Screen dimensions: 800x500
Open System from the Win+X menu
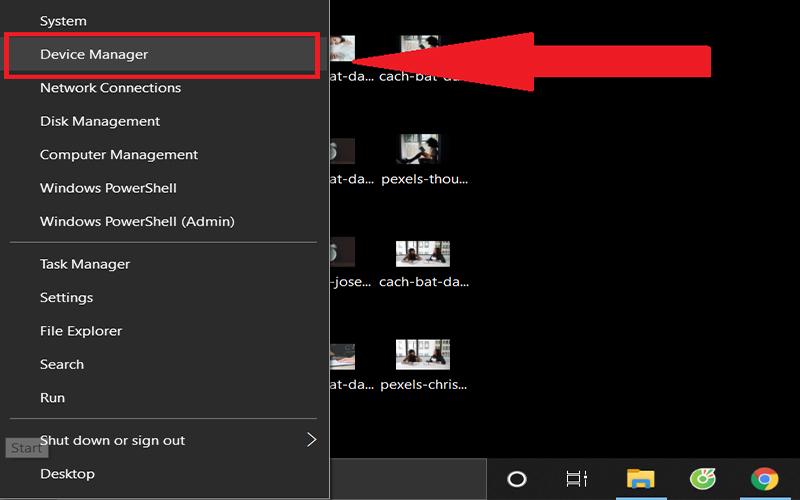tap(163, 21)
